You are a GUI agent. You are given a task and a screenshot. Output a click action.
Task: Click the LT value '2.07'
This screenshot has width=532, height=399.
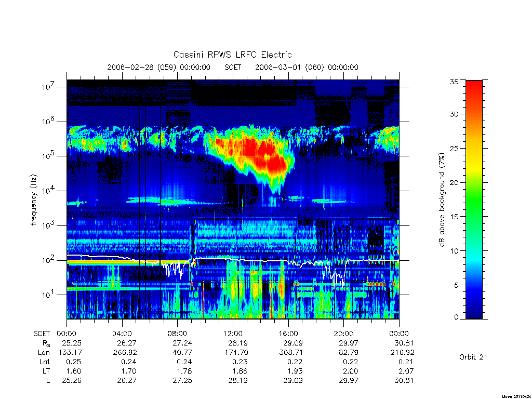[406, 371]
